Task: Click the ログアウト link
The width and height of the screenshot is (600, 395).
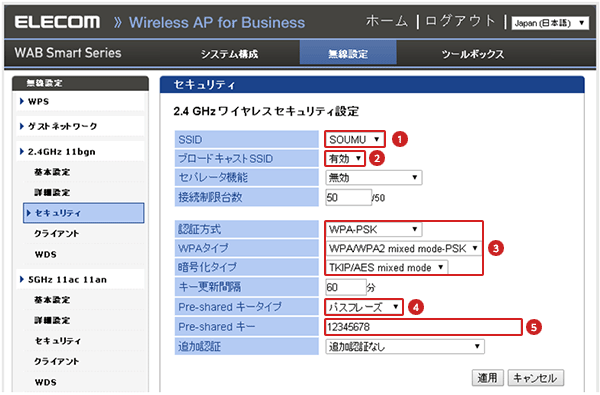Action: click(460, 21)
